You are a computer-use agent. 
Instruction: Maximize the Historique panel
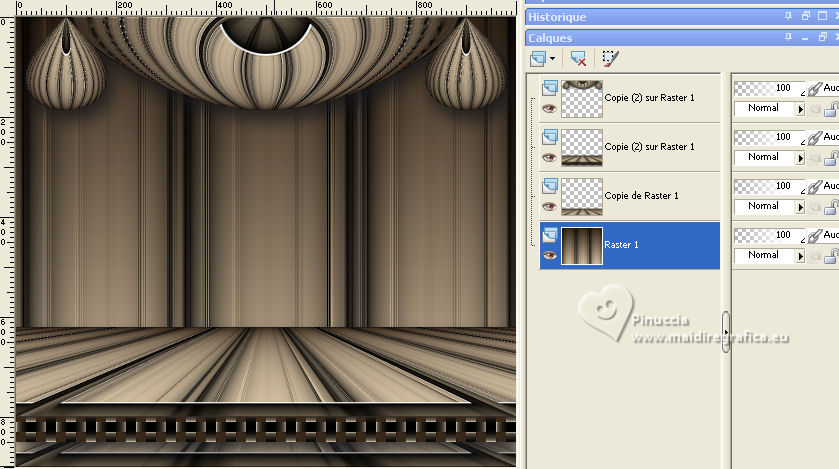pos(823,17)
